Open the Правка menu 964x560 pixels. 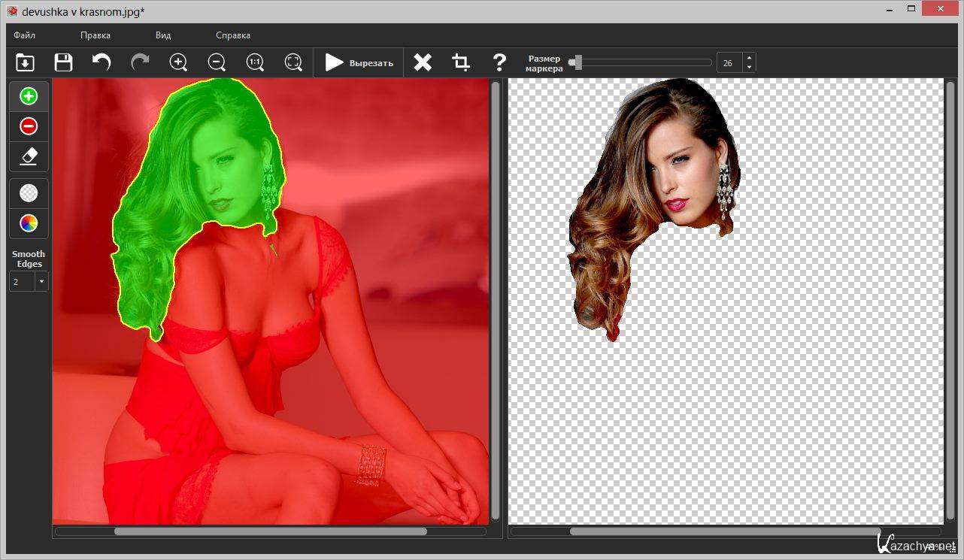point(95,35)
